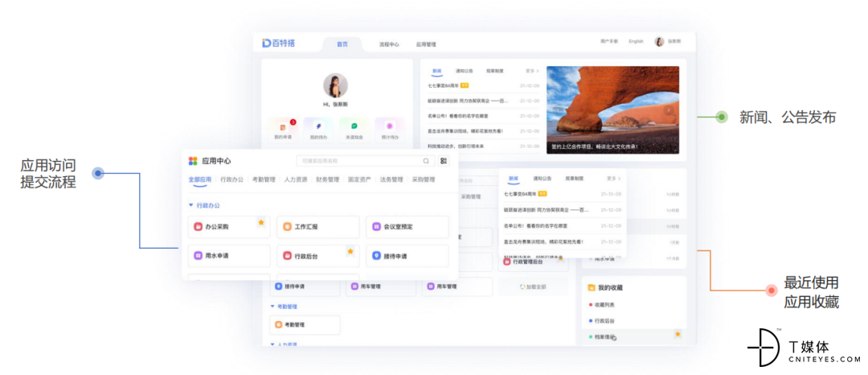Select 新闻 tab in top news panel
The width and height of the screenshot is (868, 375).
(x=437, y=71)
